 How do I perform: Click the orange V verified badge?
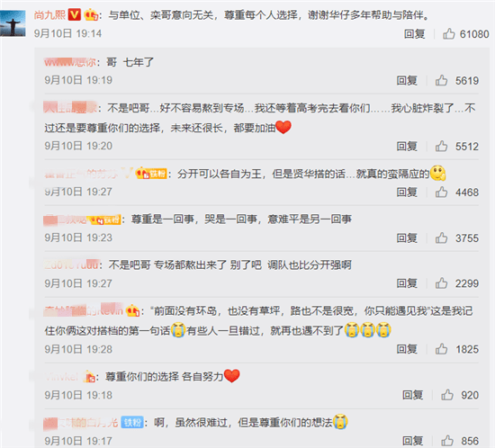pos(75,14)
